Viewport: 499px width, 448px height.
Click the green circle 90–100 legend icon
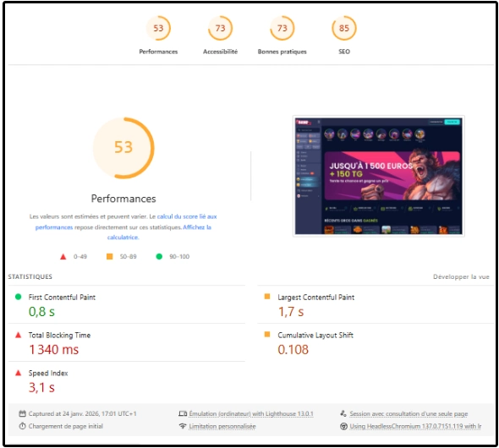click(159, 256)
